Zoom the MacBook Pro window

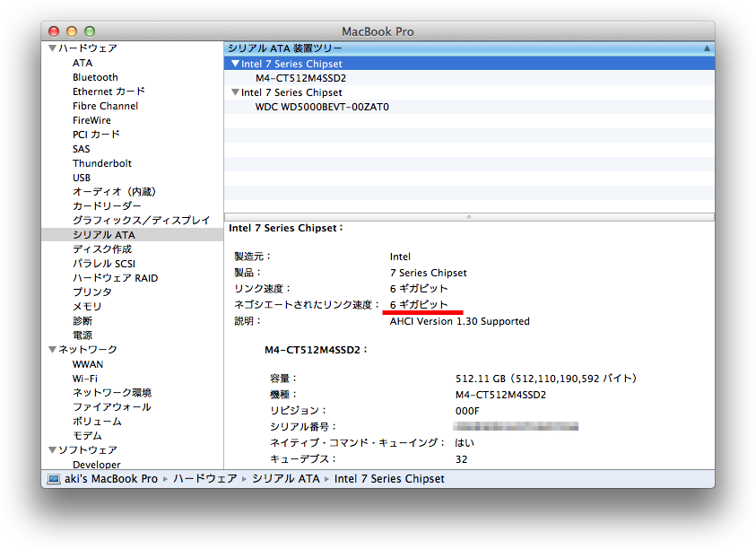point(90,31)
